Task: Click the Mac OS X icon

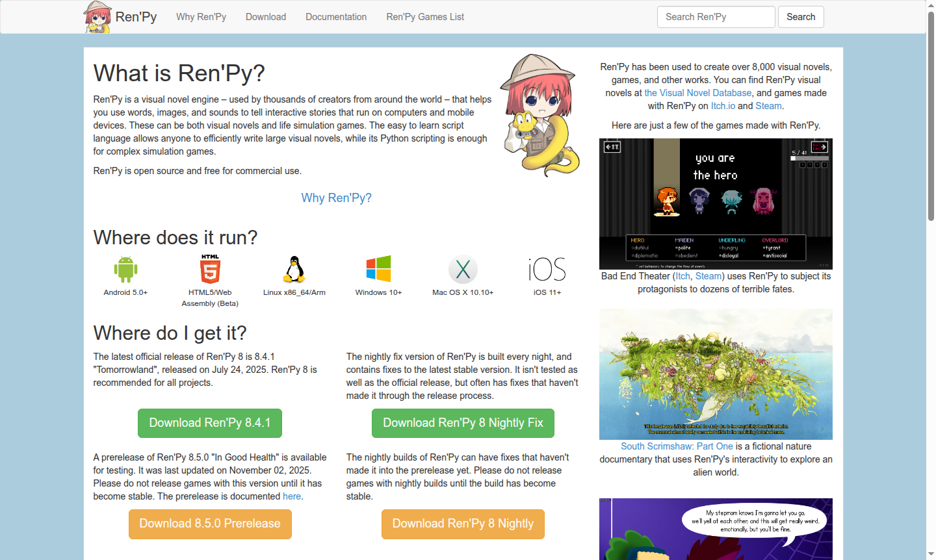Action: coord(463,269)
